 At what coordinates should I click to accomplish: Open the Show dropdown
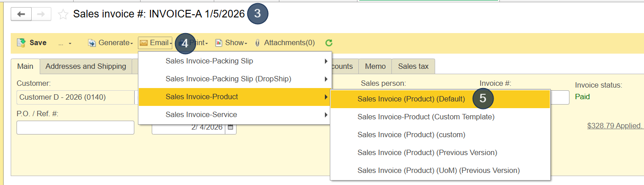click(x=231, y=43)
